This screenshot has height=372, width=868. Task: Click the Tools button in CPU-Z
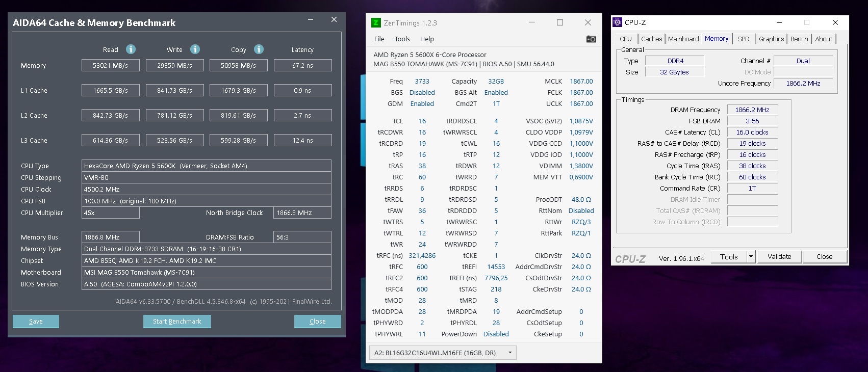(729, 257)
